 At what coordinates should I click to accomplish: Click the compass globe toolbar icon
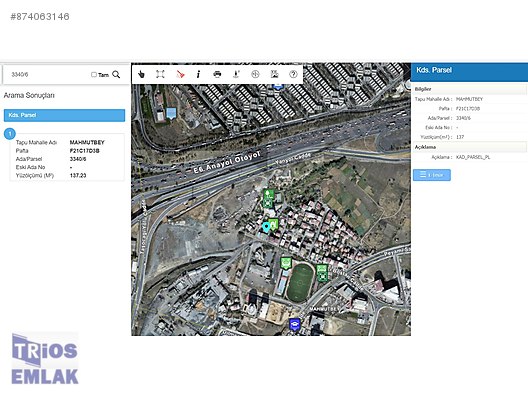click(255, 74)
